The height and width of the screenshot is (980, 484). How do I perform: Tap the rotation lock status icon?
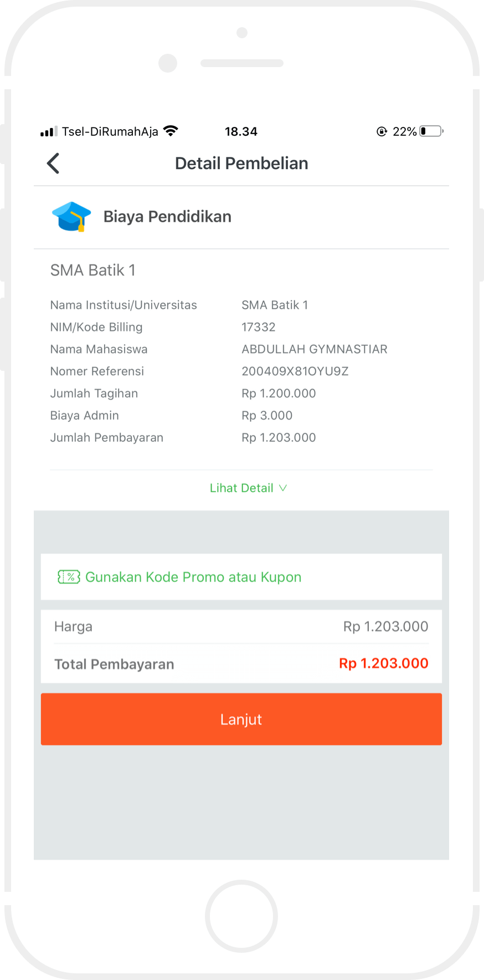pyautogui.click(x=382, y=131)
